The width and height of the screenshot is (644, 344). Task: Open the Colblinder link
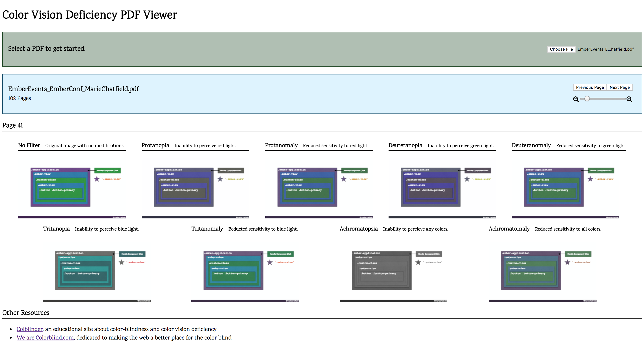[x=30, y=329]
